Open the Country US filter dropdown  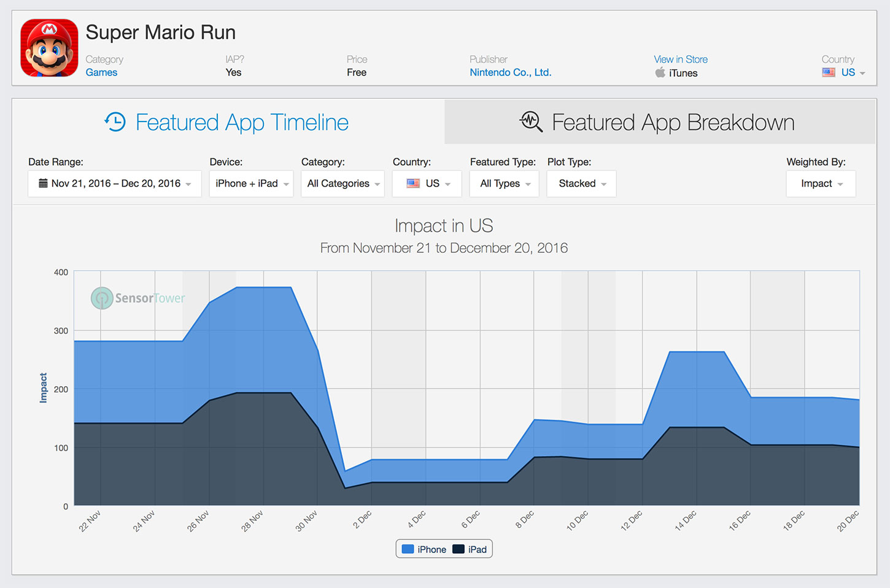[427, 184]
